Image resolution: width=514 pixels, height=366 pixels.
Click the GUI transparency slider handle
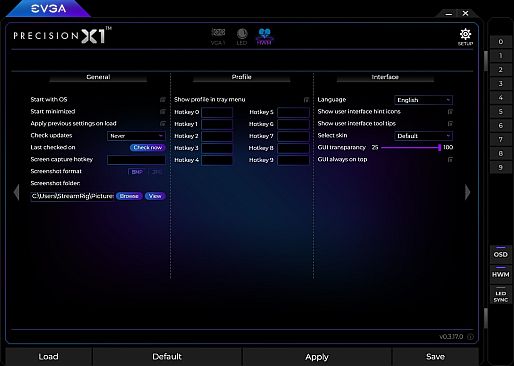[440, 147]
